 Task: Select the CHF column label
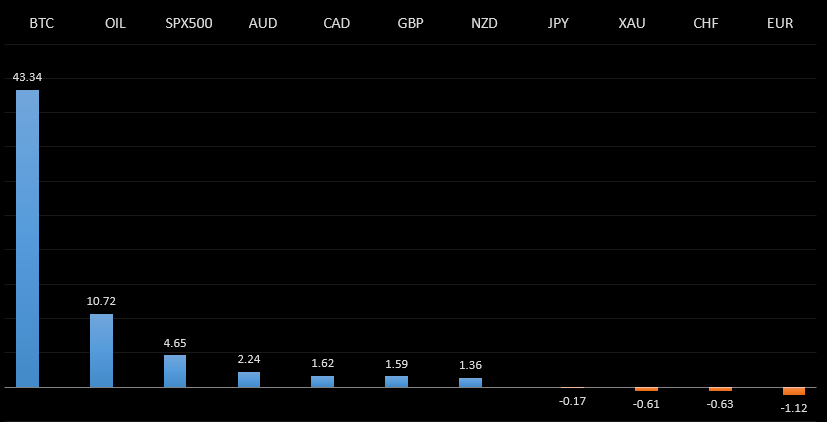click(x=706, y=23)
